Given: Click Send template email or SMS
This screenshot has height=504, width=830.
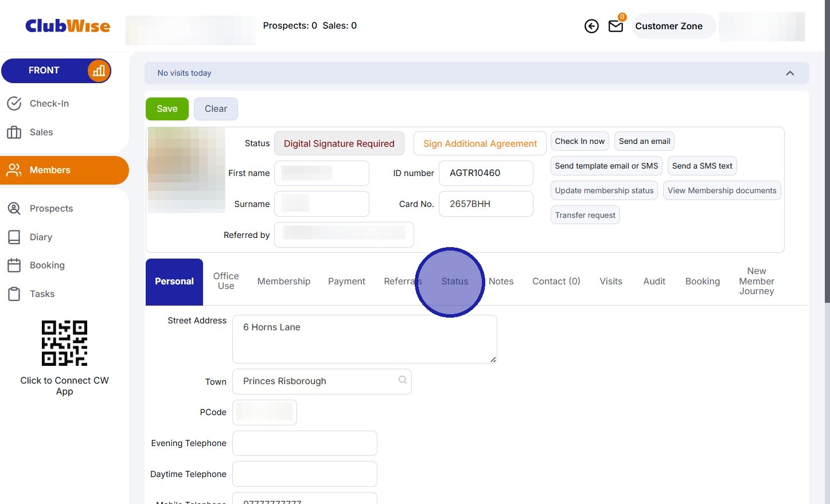Looking at the screenshot, I should 606,166.
